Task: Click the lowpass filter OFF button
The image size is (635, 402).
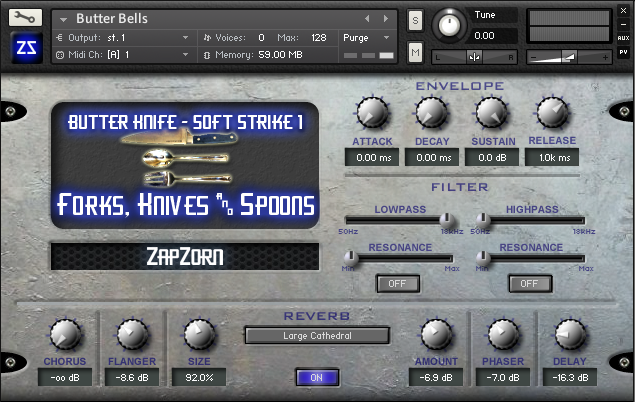Action: 397,283
